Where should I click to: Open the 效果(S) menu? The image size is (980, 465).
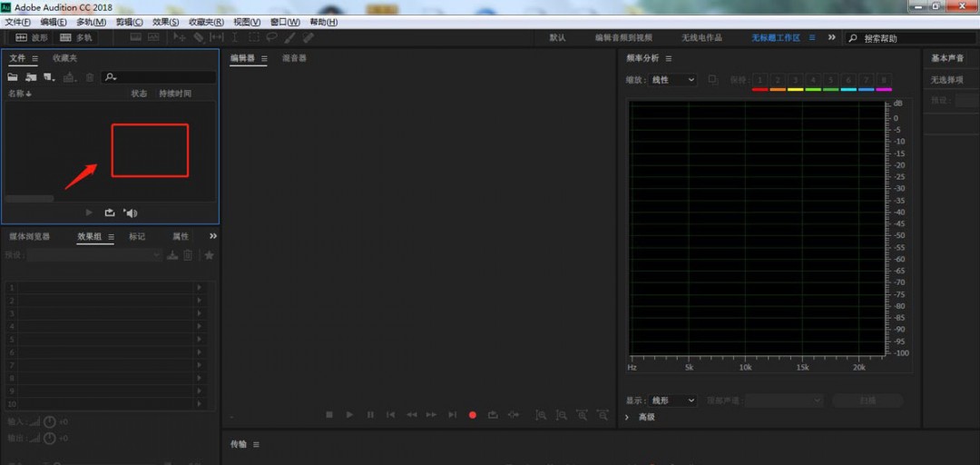coord(165,22)
